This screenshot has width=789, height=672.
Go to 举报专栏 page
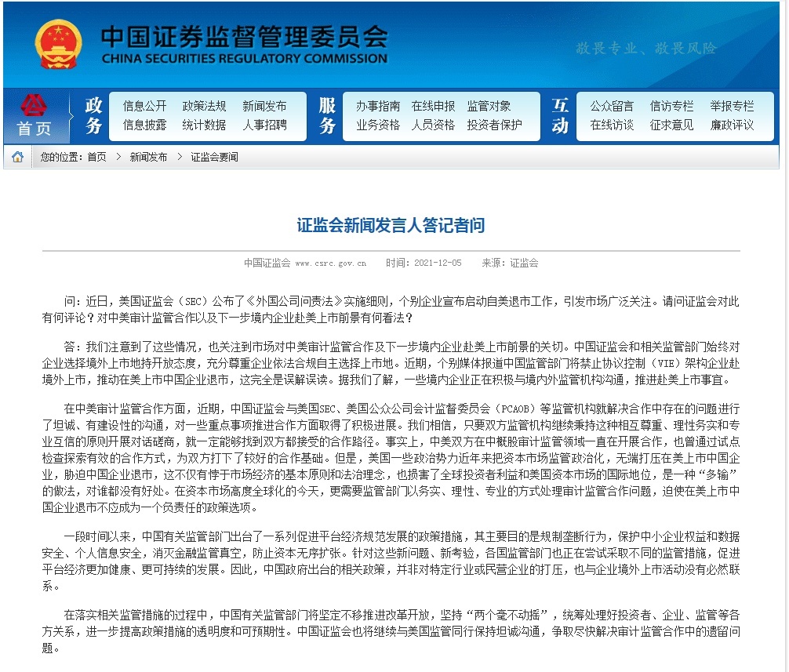coord(732,106)
